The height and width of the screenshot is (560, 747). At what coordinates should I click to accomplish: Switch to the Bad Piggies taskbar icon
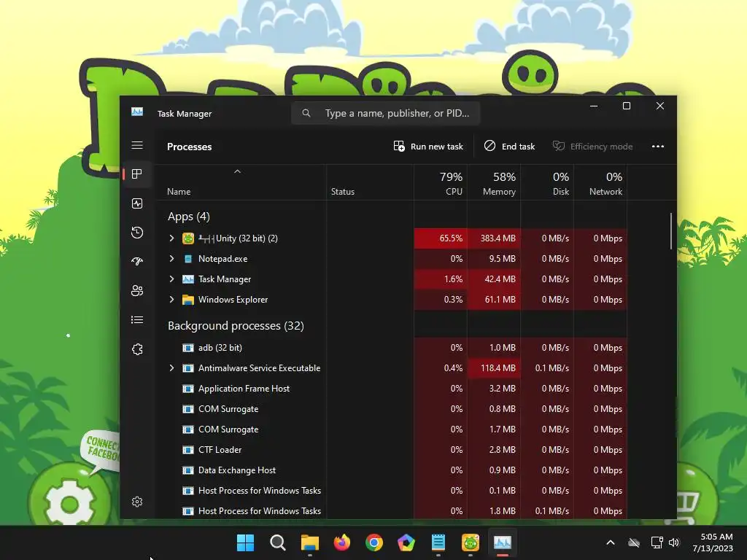coord(471,542)
